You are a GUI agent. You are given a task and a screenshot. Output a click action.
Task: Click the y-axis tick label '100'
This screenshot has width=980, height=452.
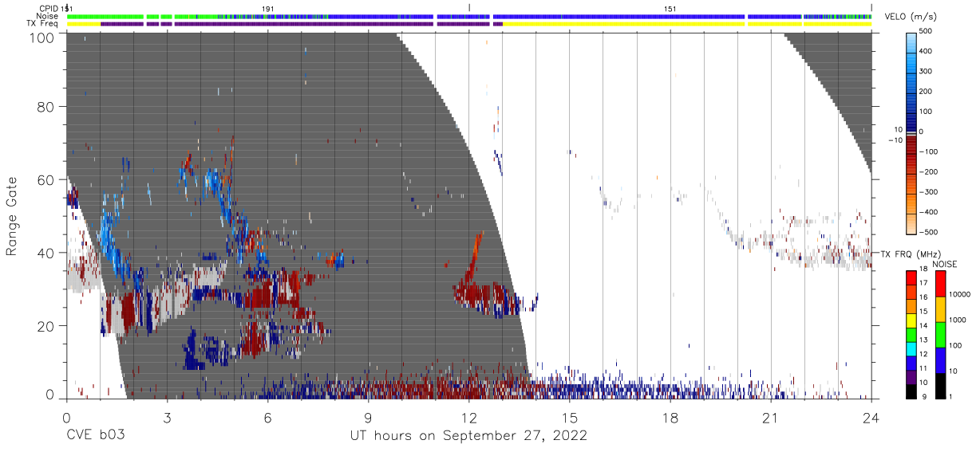pyautogui.click(x=42, y=37)
